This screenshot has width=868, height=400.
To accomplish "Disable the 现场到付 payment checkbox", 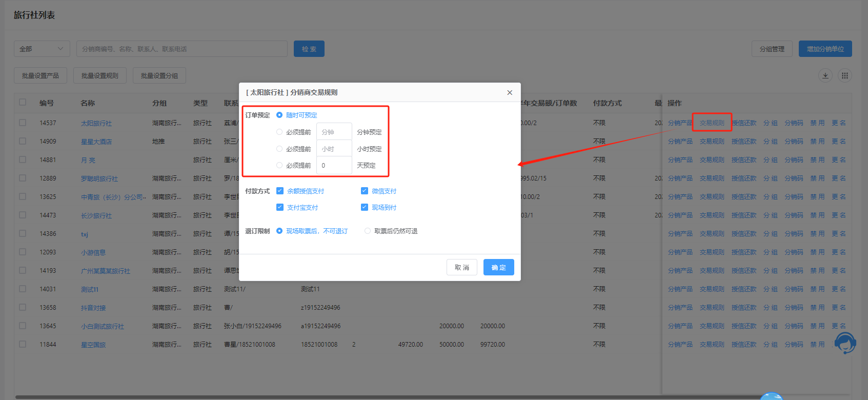I will (365, 207).
